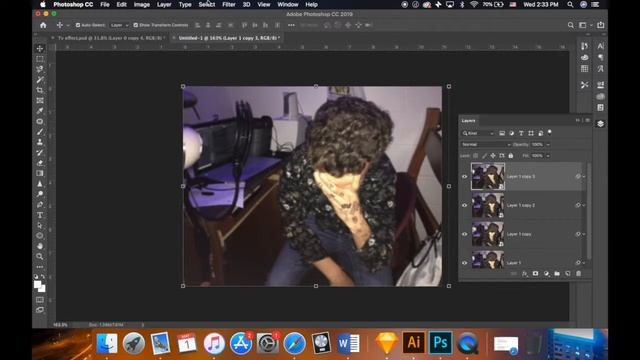Expand smart filters of Layer 1 copy 3

point(584,176)
